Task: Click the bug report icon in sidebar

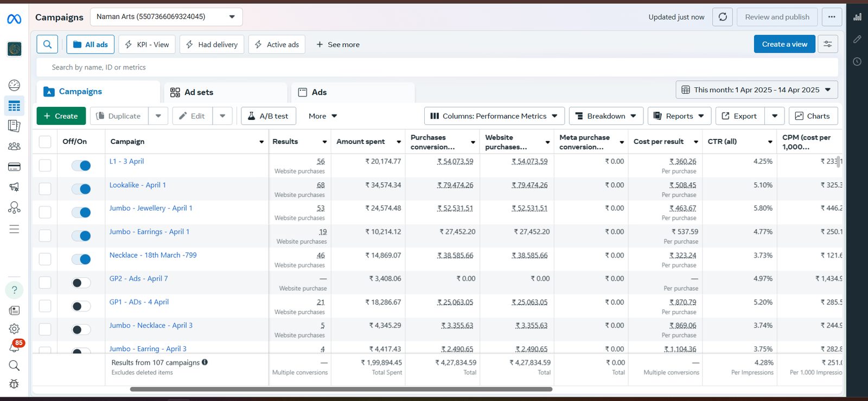Action: pos(14,384)
